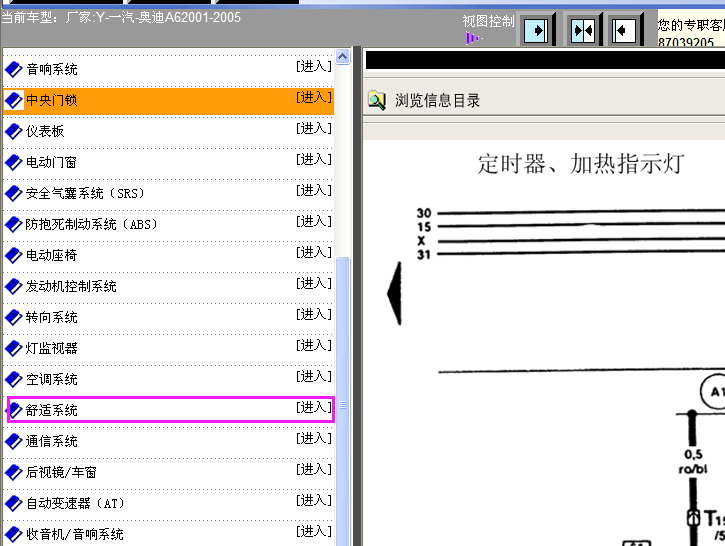Image resolution: width=725 pixels, height=546 pixels.
Task: Click the book icon beside 灯监视器
Action: click(13, 349)
